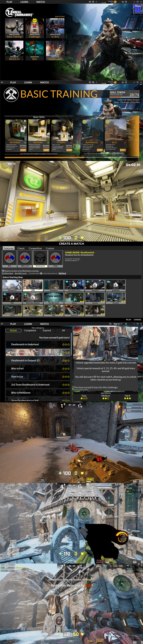Select Blitz in Fort challenge
Viewport: 143px width, 644px height.
coord(38,369)
